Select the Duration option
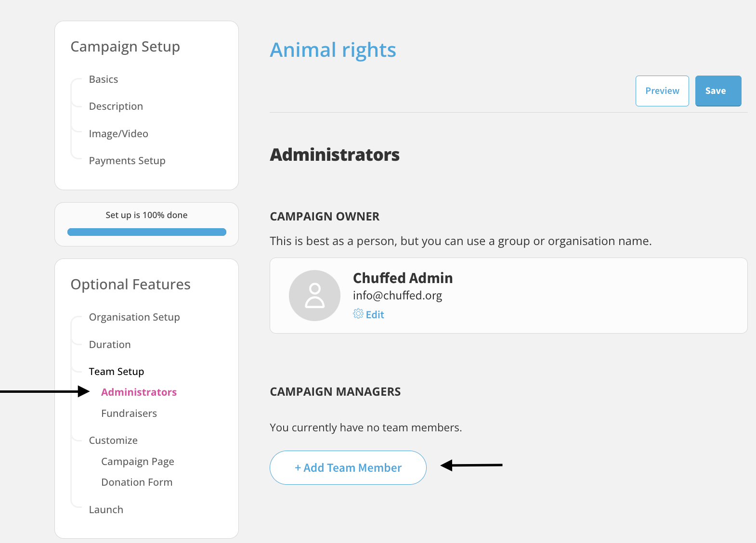Image resolution: width=756 pixels, height=543 pixels. click(110, 345)
